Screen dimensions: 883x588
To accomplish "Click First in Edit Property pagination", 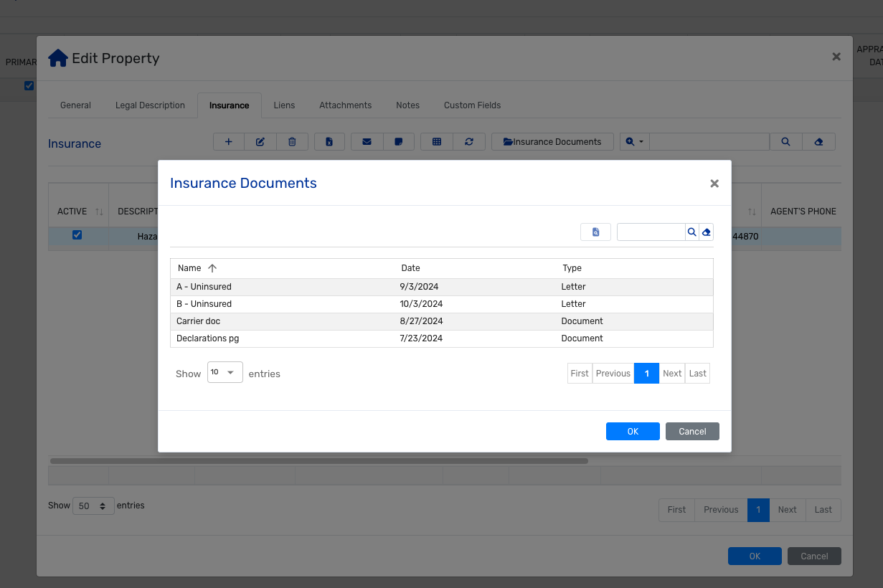I will 677,510.
